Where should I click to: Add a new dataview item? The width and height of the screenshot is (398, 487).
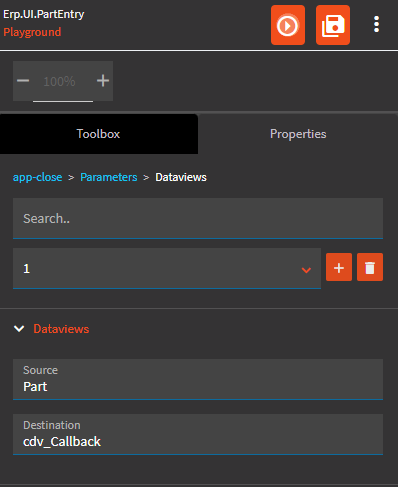tap(339, 267)
